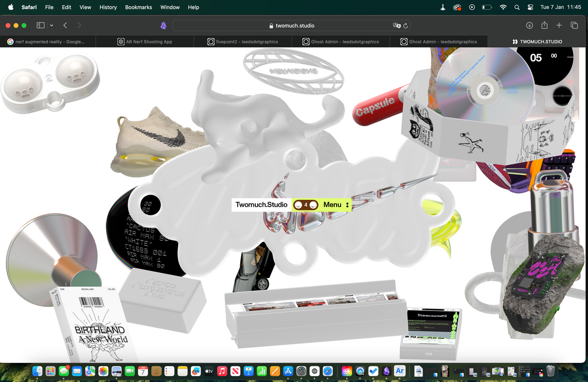The image size is (588, 382).
Task: Click the Twomuch.Studio label link
Action: click(x=261, y=205)
